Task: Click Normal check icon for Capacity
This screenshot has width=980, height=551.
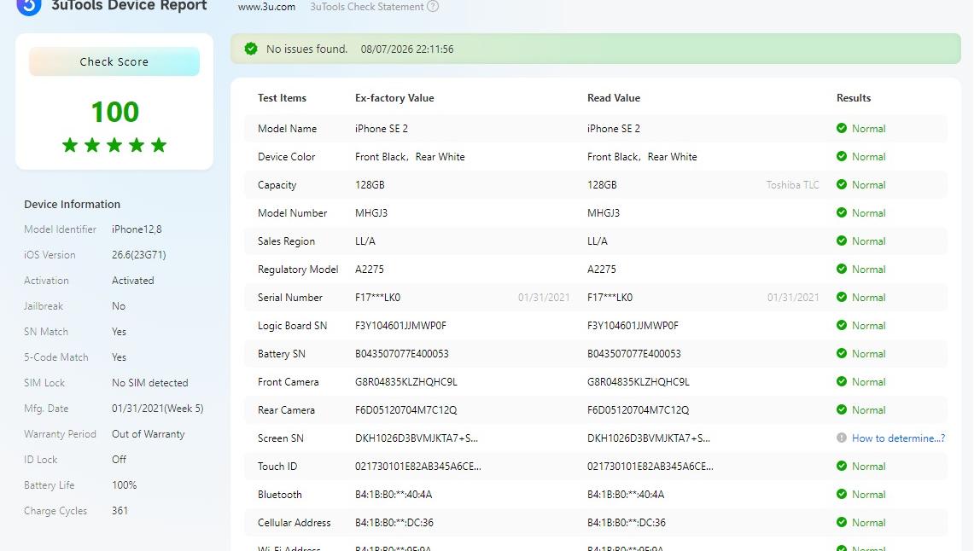Action: click(x=841, y=184)
